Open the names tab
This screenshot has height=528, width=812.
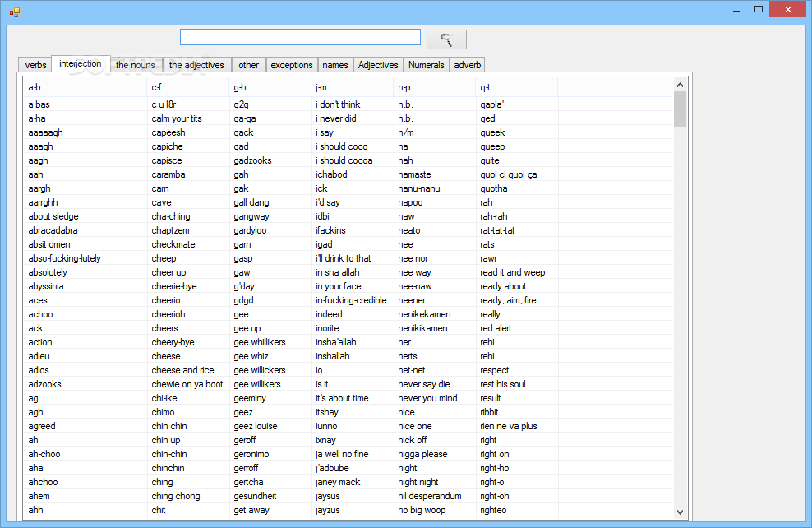tap(335, 65)
